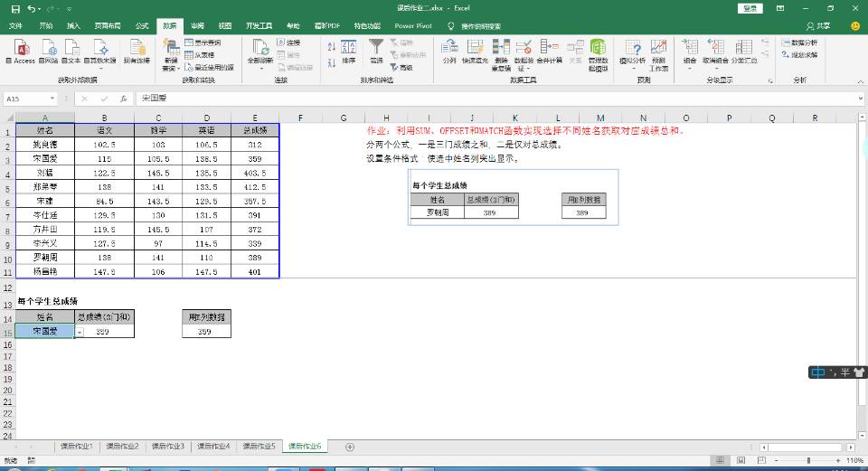Open 数据分析 data analysis
868x471 pixels.
tap(800, 42)
